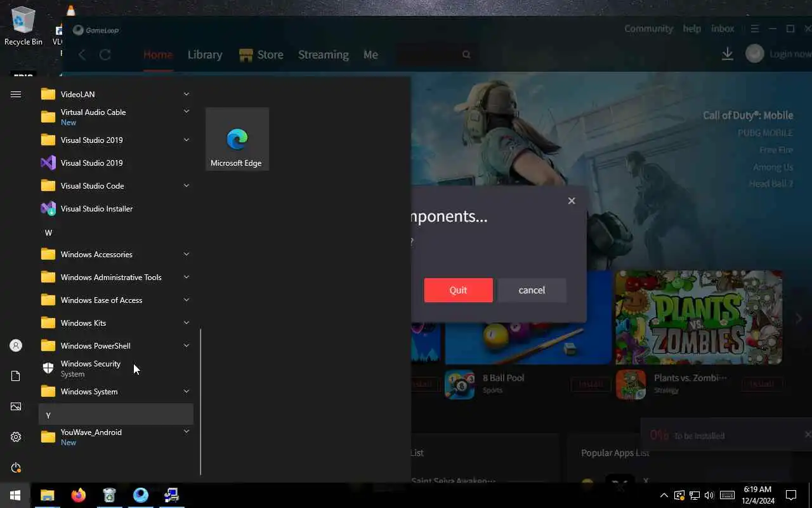Click 8 Ball Pool game title
The image size is (812, 508).
(x=504, y=378)
